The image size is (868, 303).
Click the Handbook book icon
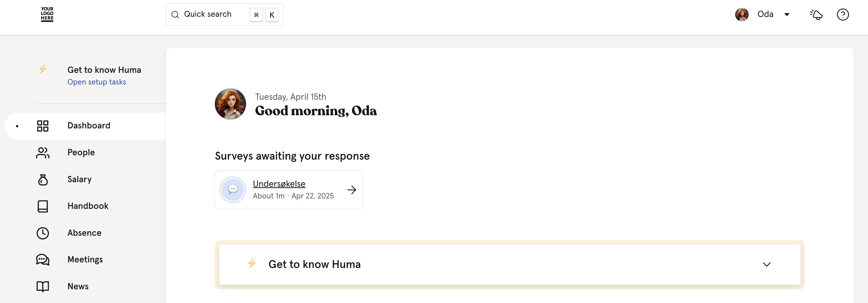43,206
